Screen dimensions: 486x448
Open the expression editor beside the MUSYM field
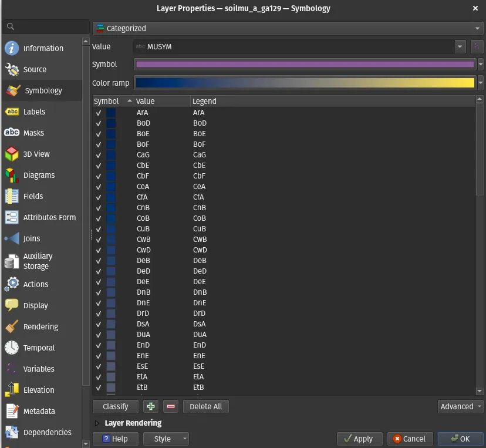pos(477,46)
